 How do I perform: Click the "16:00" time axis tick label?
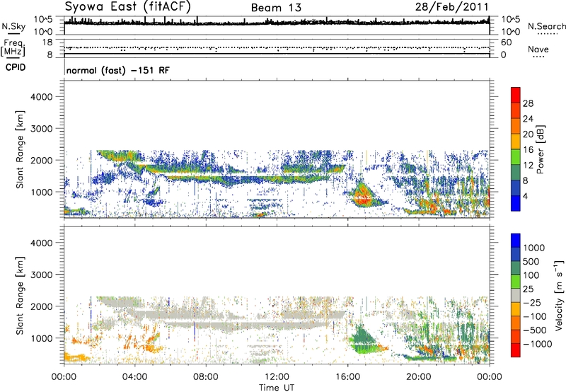point(347,377)
